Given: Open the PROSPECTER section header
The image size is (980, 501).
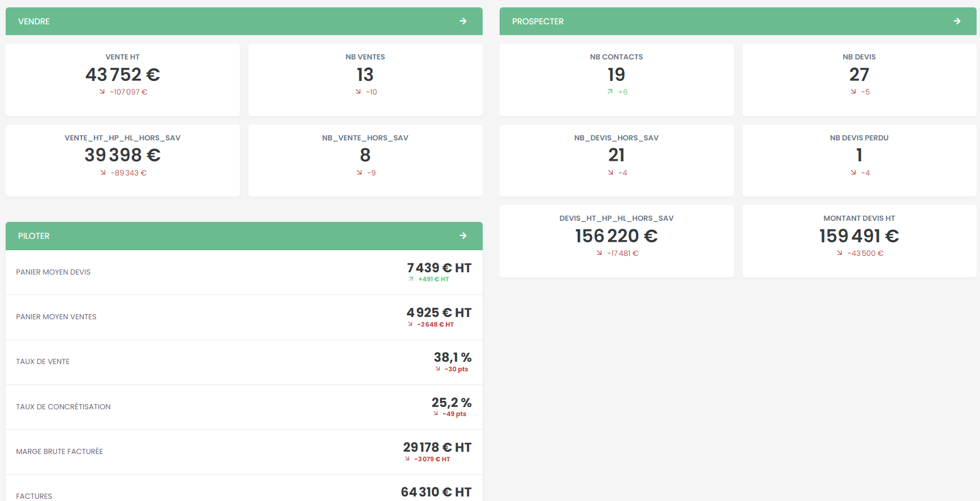Looking at the screenshot, I should (538, 22).
